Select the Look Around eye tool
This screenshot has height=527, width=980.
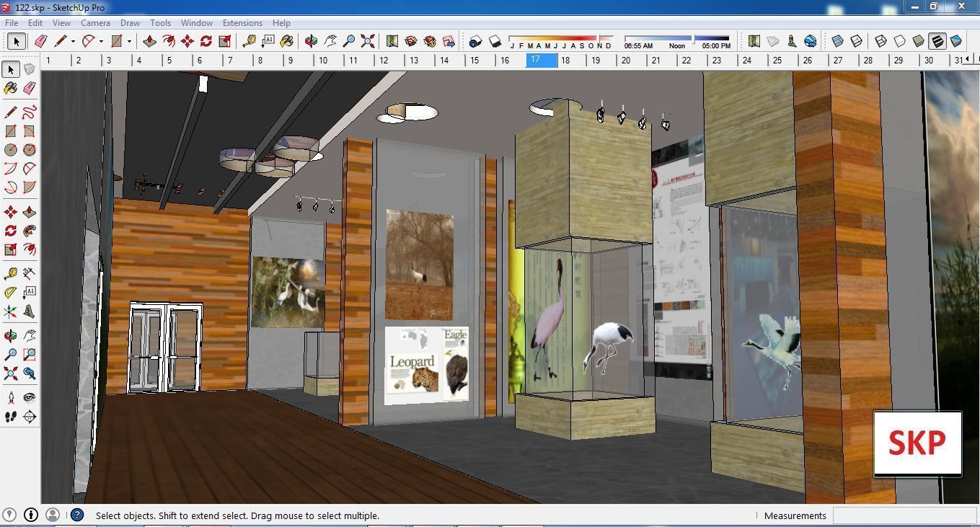pos(29,397)
